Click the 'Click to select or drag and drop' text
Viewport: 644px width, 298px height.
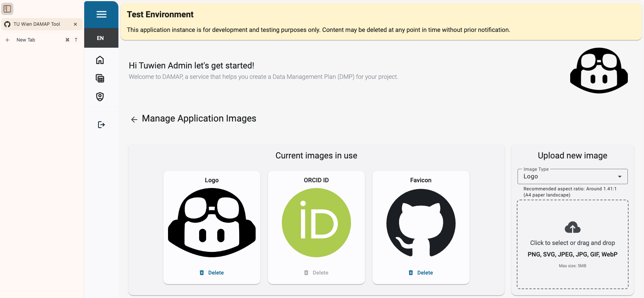(572, 243)
